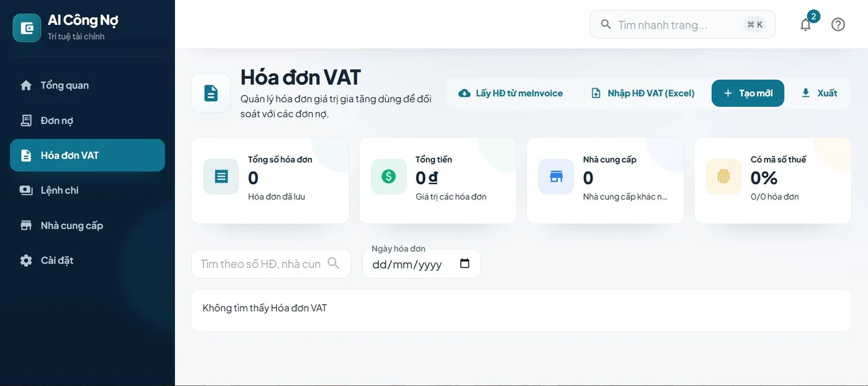Click the Tổng số hóa đơn value 0
Viewport: 868px width, 386px height.
(x=253, y=178)
